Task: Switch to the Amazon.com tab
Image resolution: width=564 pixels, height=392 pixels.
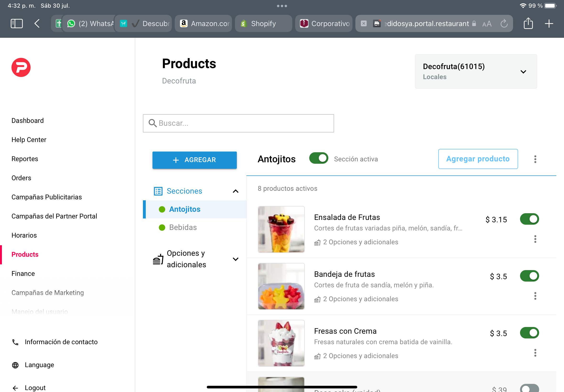Action: click(203, 24)
